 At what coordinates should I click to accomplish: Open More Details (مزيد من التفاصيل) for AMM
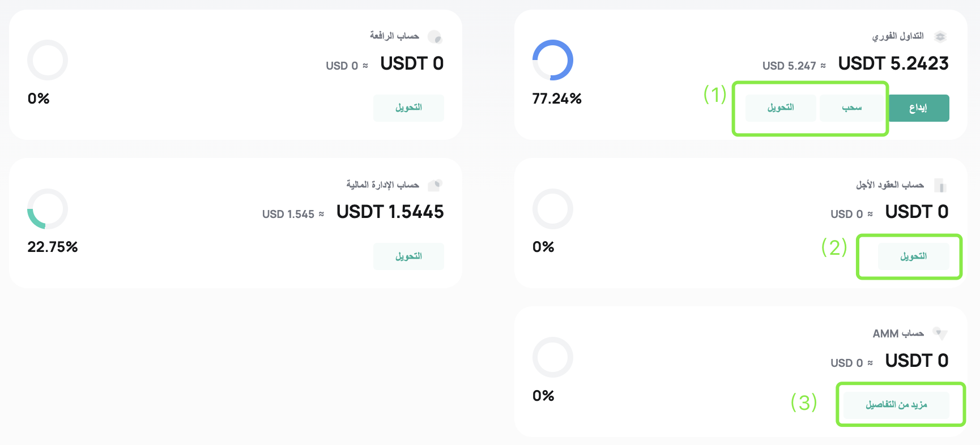pos(896,405)
